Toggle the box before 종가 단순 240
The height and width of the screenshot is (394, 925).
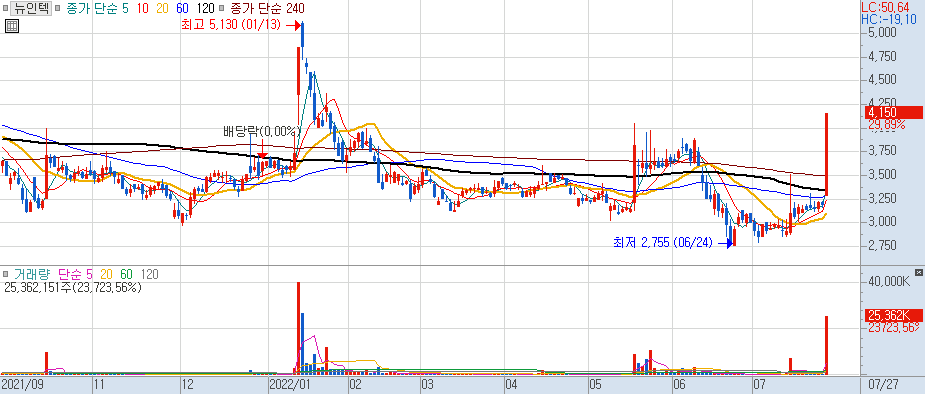click(x=221, y=8)
